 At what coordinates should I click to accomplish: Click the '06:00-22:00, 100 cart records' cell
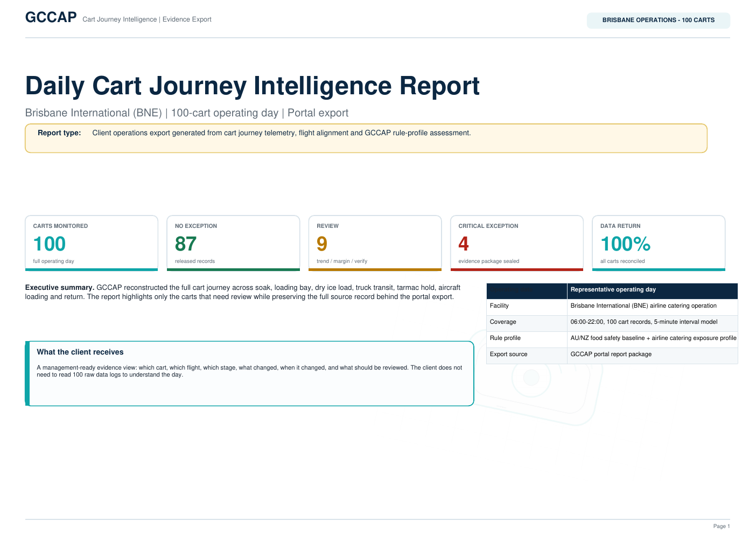[x=644, y=322]
